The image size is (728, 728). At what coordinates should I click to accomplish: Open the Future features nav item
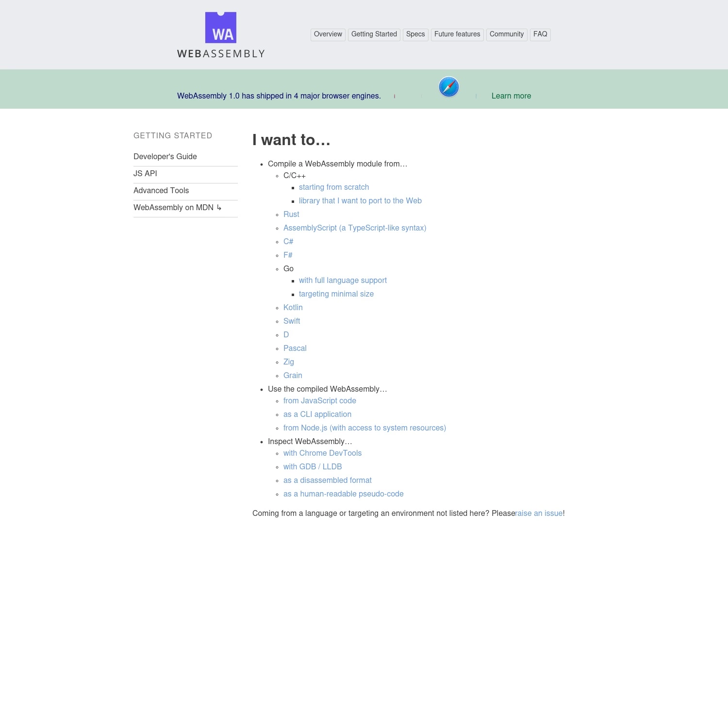tap(457, 34)
